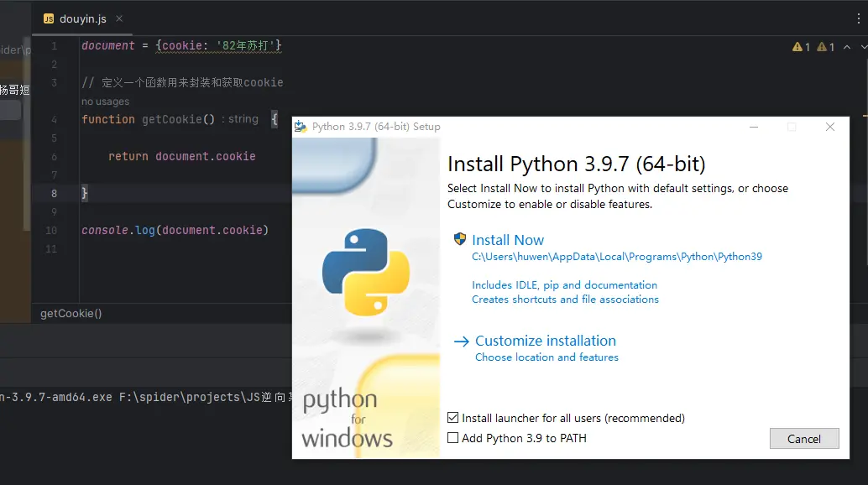Click the first warning indicator icon
Image resolution: width=868 pixels, height=485 pixels.
(797, 47)
